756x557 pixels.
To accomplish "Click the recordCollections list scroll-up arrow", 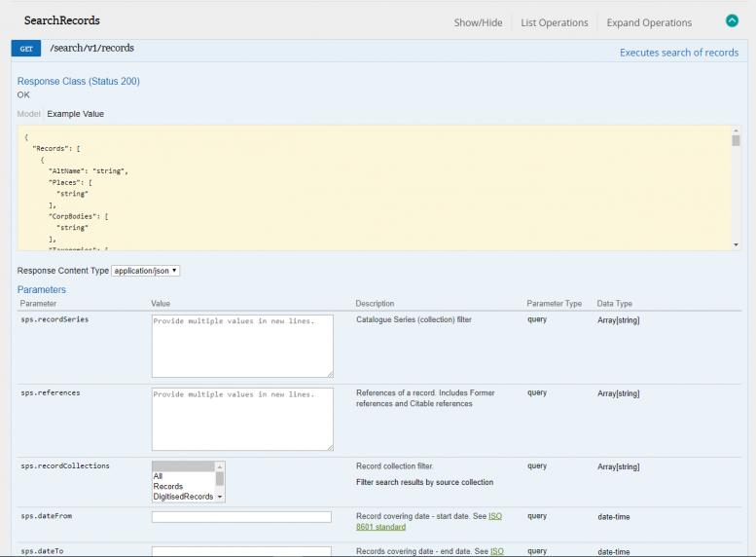I will click(220, 466).
